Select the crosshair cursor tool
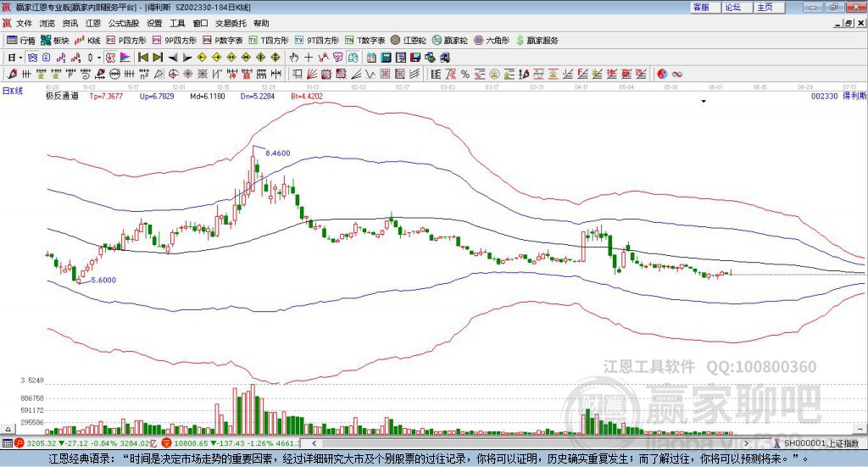The image size is (868, 467). [309, 58]
